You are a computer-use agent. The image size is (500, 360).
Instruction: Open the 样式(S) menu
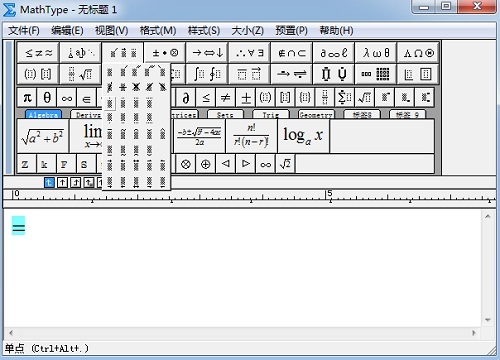(x=204, y=31)
